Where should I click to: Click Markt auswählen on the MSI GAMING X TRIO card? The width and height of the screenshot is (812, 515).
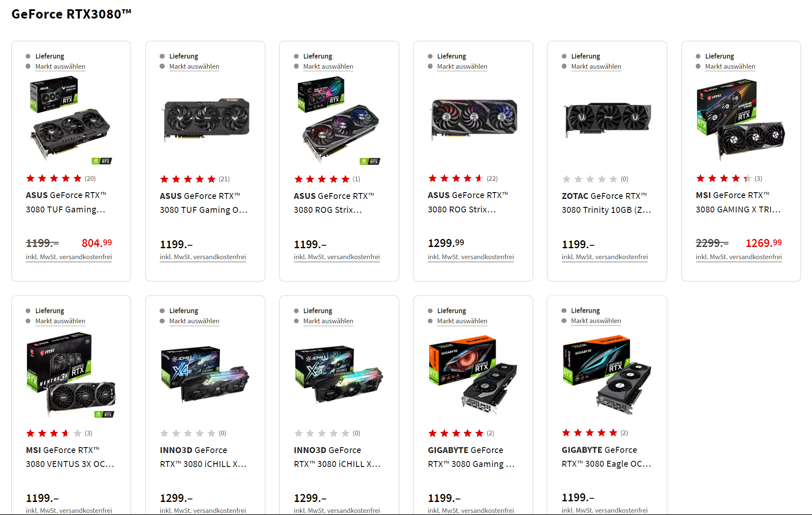pos(730,67)
